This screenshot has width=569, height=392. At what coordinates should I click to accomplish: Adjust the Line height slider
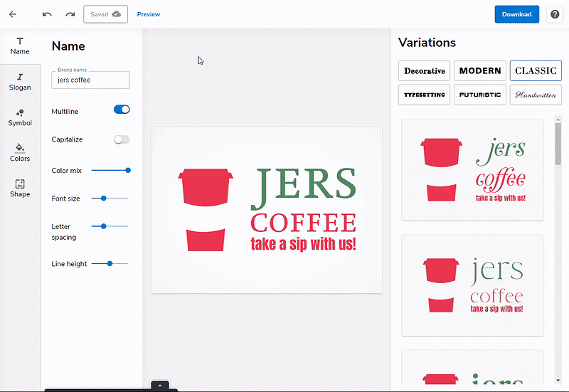pyautogui.click(x=110, y=263)
